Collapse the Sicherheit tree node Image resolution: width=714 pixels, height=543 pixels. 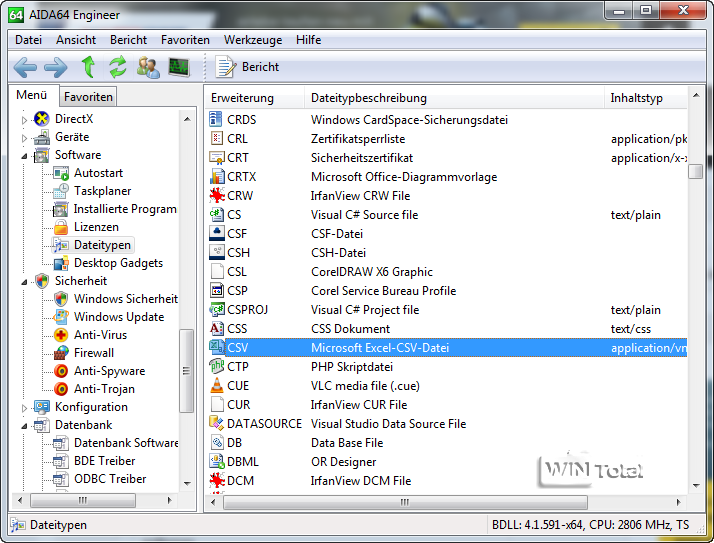[x=24, y=282]
